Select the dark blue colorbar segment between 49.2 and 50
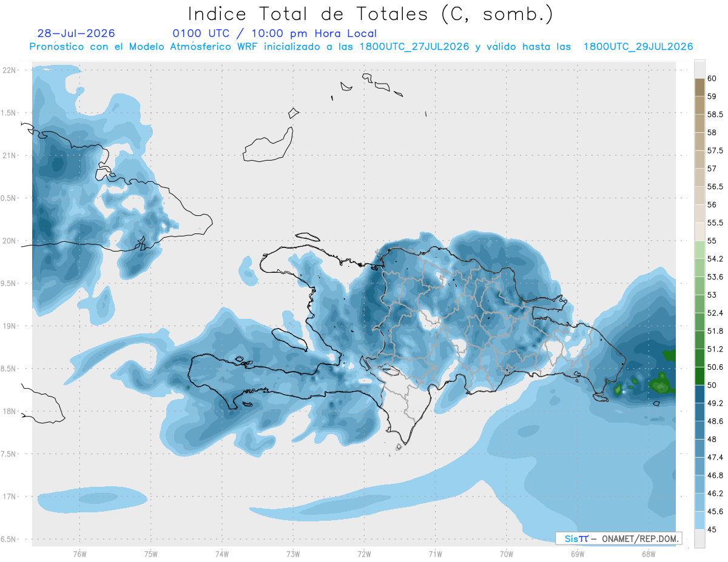The width and height of the screenshot is (728, 562). click(x=699, y=394)
